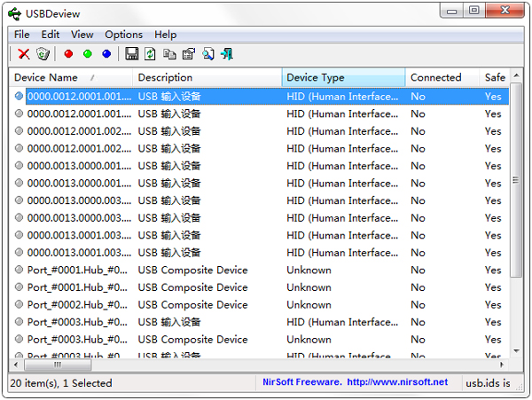Click the vertical scrollbar up arrow
Image resolution: width=532 pixels, height=400 pixels.
(516, 75)
